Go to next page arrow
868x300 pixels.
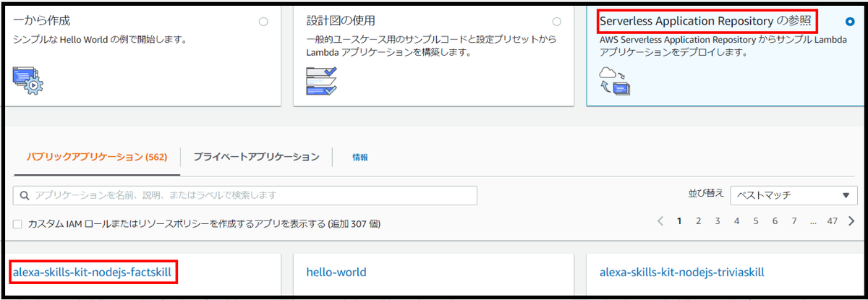point(851,221)
